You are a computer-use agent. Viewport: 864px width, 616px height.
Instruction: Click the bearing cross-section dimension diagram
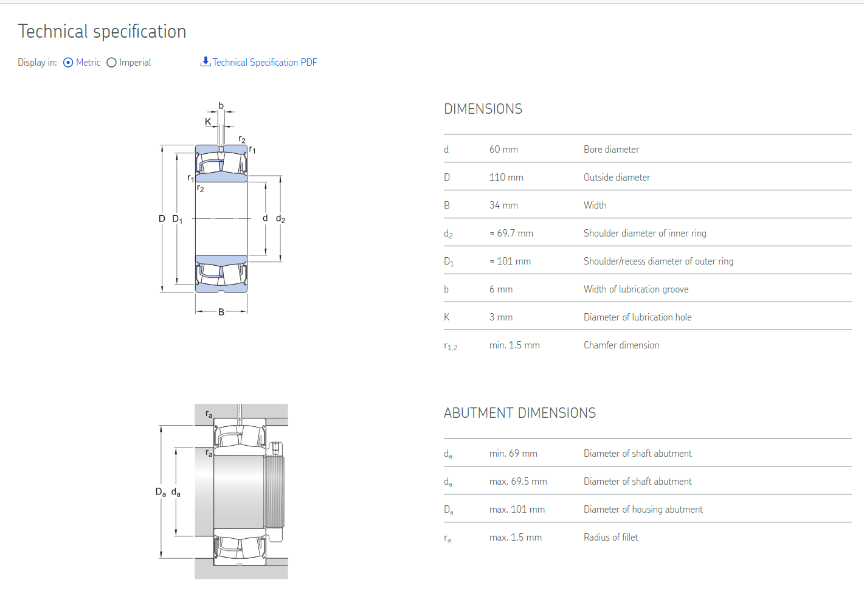pyautogui.click(x=221, y=209)
